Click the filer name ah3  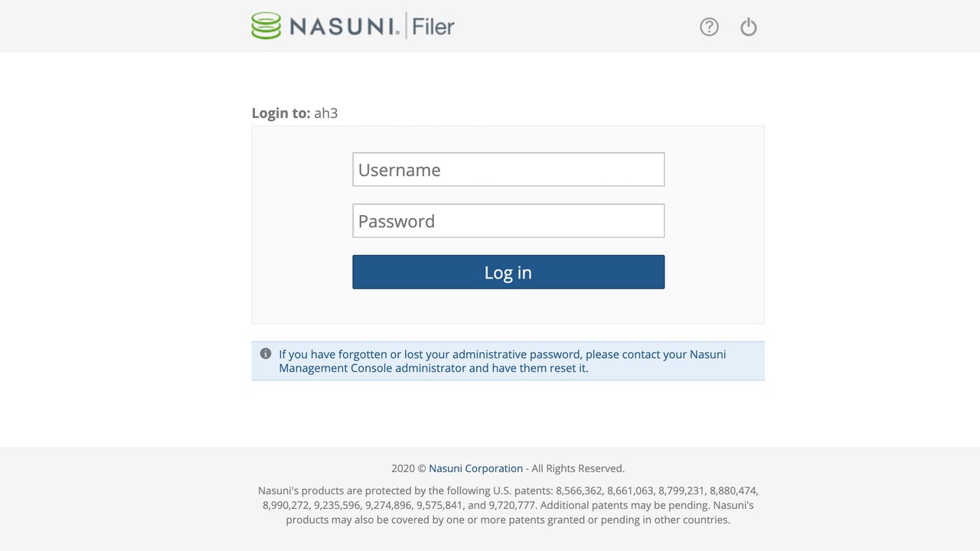coord(325,113)
